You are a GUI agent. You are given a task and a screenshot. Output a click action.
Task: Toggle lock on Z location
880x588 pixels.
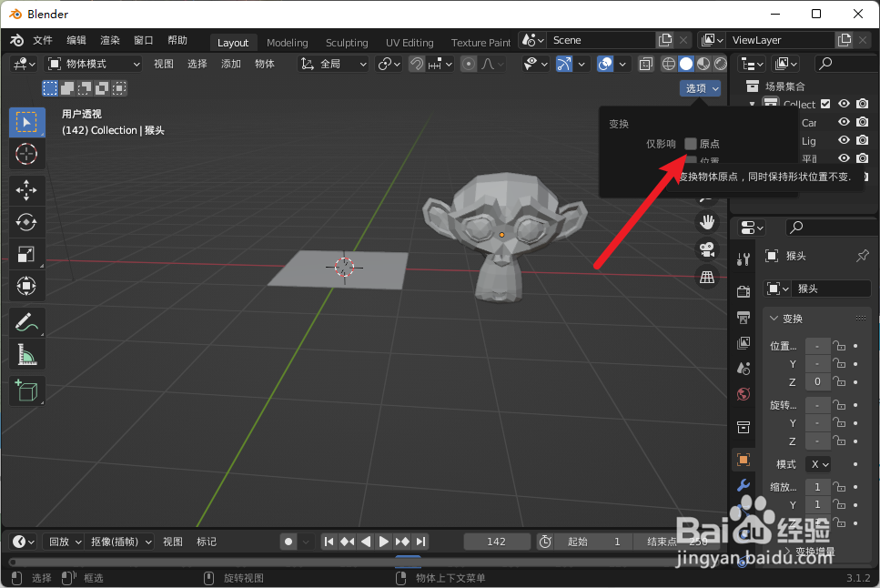pyautogui.click(x=839, y=382)
